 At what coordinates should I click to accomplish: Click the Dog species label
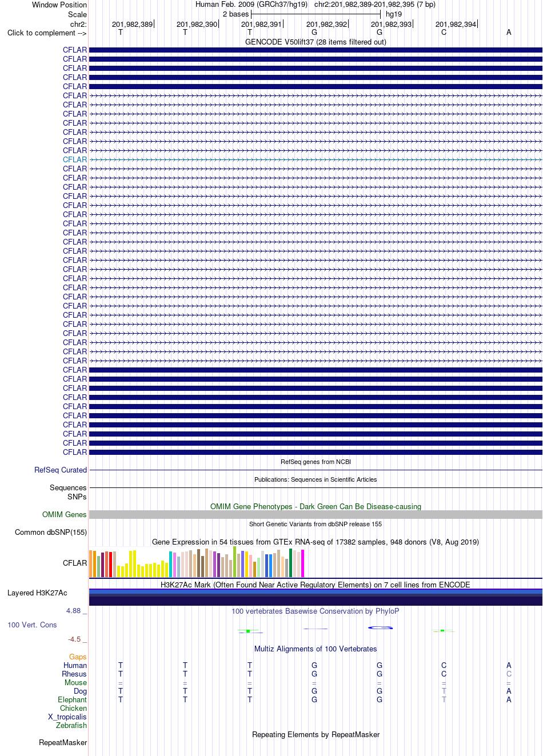tap(81, 691)
